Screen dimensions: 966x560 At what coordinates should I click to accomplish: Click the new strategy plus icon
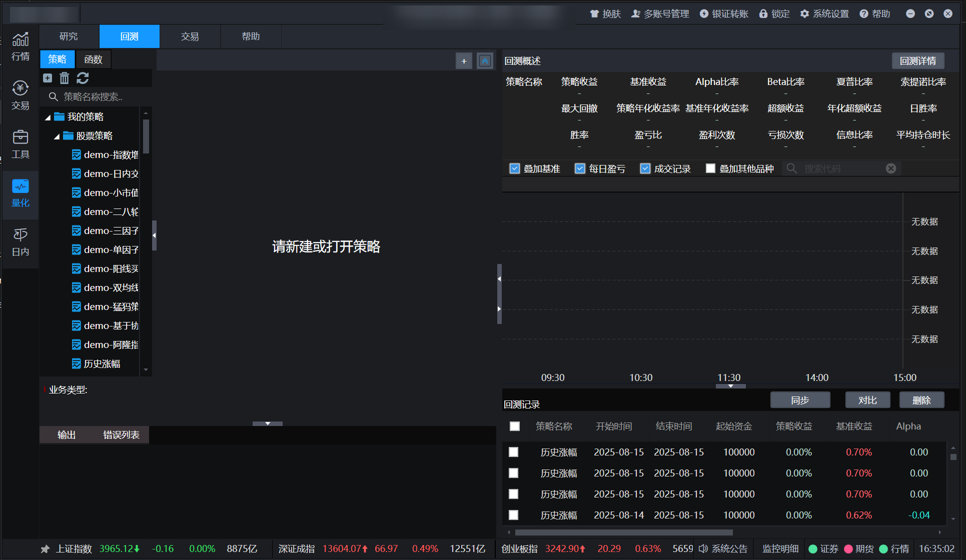point(48,78)
